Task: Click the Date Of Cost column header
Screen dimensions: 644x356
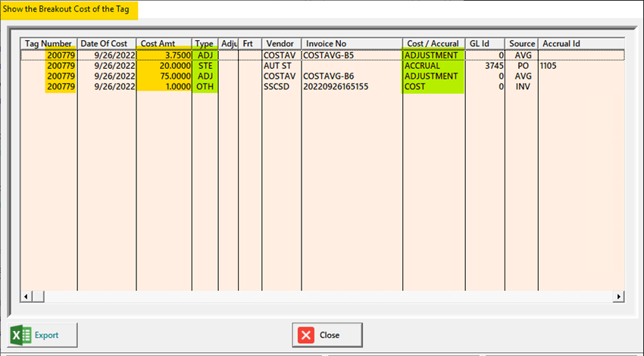Action: pyautogui.click(x=106, y=44)
